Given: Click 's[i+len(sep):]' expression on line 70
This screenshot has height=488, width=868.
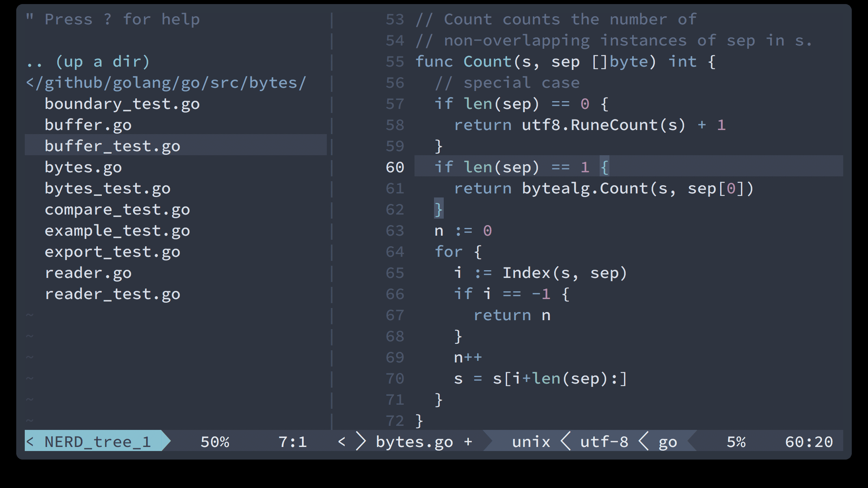Looking at the screenshot, I should pyautogui.click(x=560, y=379).
